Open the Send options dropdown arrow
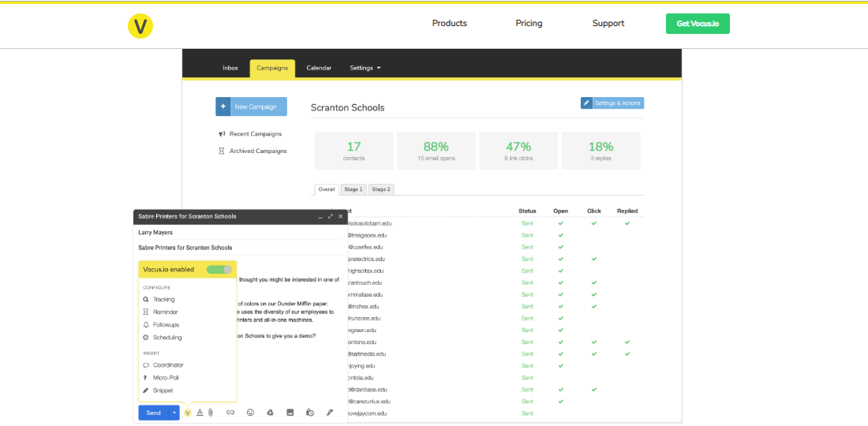Screen dimensions: 868x426 [174, 413]
